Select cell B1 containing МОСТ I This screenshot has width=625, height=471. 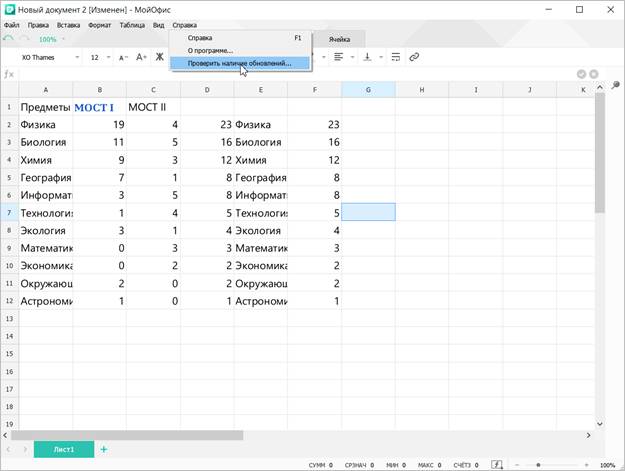tap(99, 107)
